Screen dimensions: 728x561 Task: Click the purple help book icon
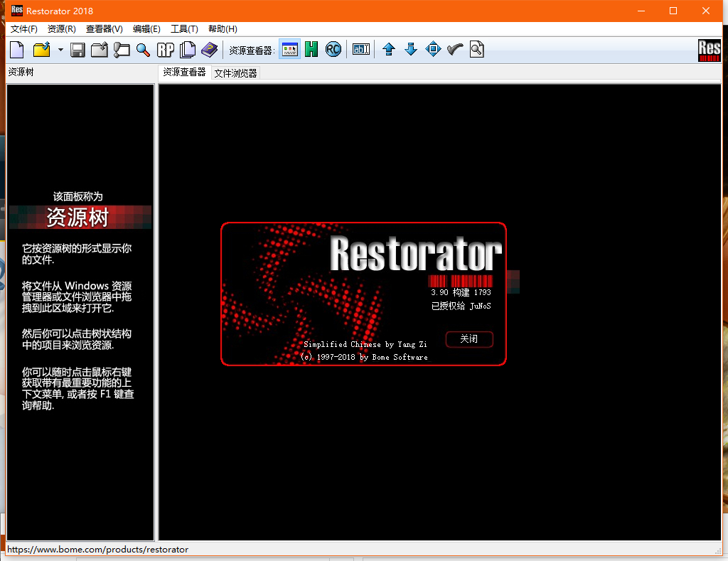(209, 50)
